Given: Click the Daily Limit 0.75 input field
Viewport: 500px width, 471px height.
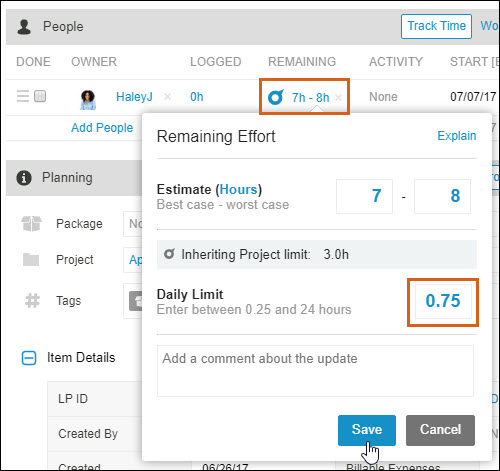Looking at the screenshot, I should pos(443,301).
